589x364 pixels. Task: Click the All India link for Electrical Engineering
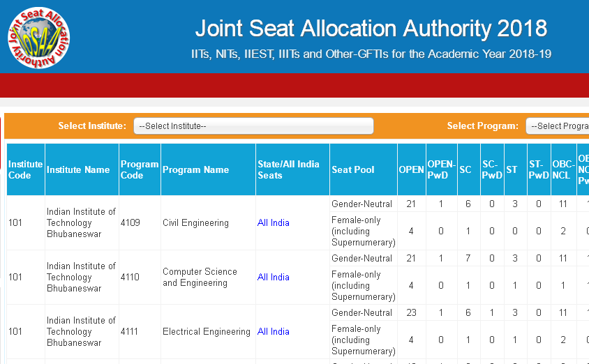pos(273,332)
